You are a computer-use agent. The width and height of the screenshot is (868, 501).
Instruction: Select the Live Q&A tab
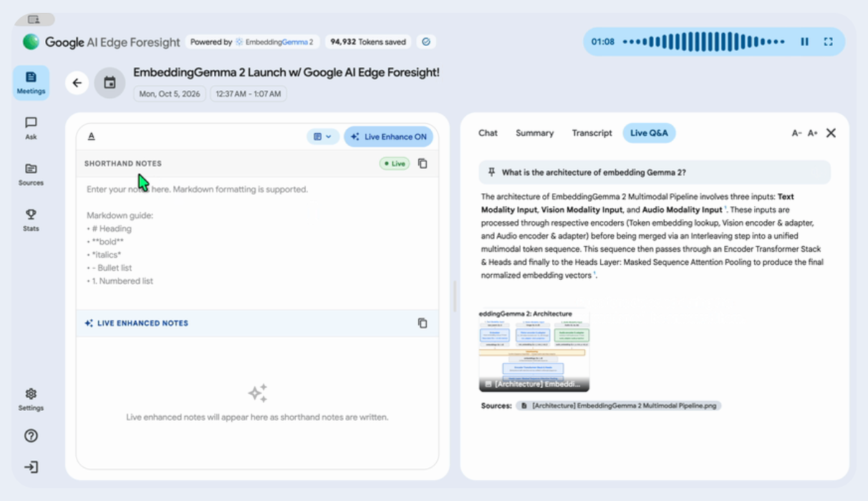coord(649,133)
